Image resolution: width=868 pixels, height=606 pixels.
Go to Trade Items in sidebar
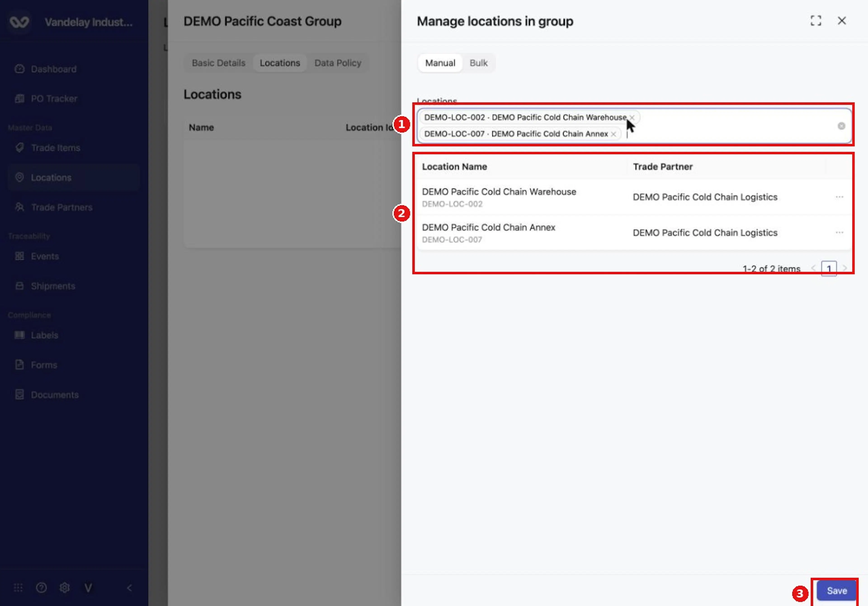click(x=55, y=148)
